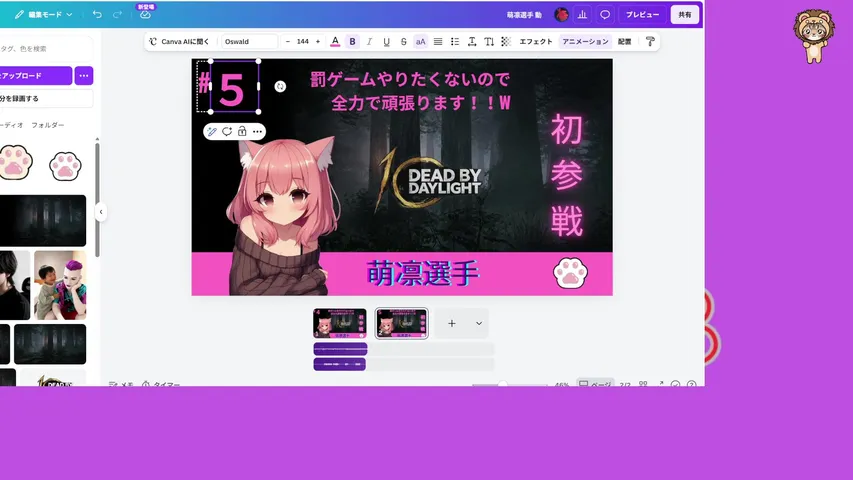The width and height of the screenshot is (853, 480).
Task: Switch to the オーディオ audio tab
Action: (x=11, y=125)
